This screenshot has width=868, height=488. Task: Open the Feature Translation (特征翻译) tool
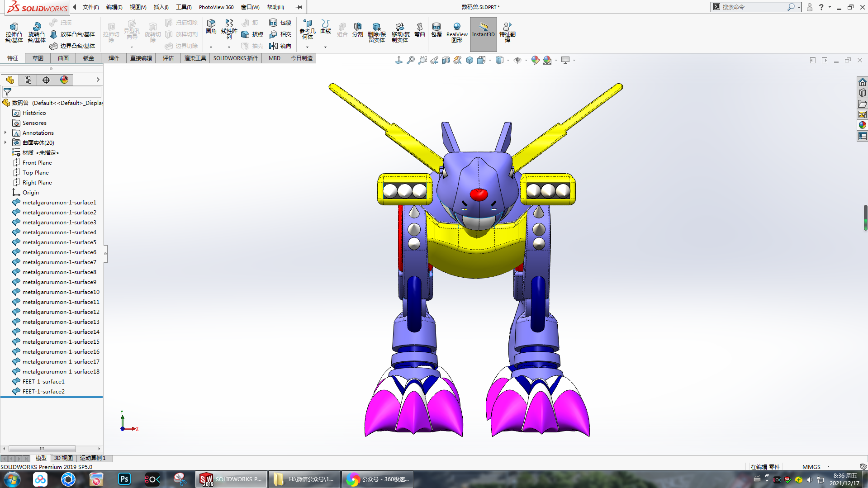pyautogui.click(x=508, y=33)
